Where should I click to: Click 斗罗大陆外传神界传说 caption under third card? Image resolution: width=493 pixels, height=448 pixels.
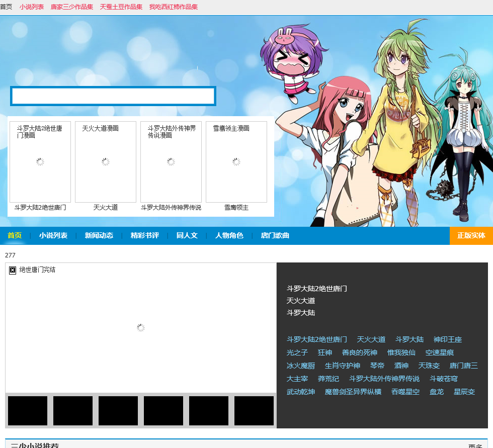coord(171,207)
